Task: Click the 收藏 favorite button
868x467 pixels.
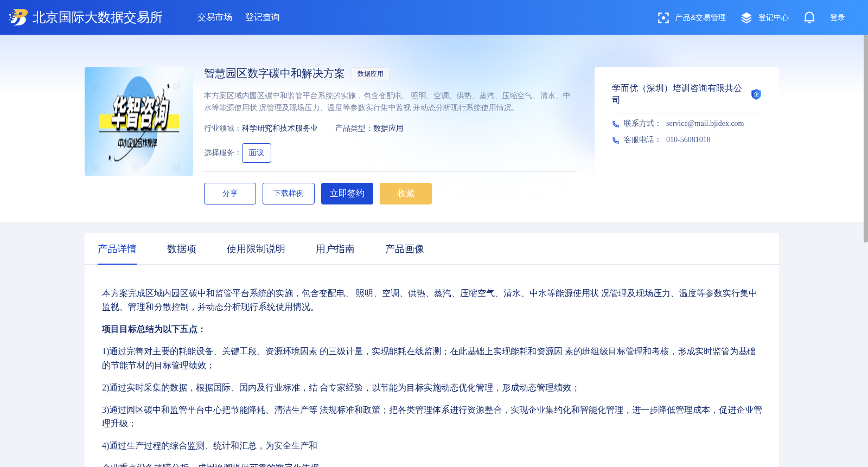Action: tap(406, 194)
